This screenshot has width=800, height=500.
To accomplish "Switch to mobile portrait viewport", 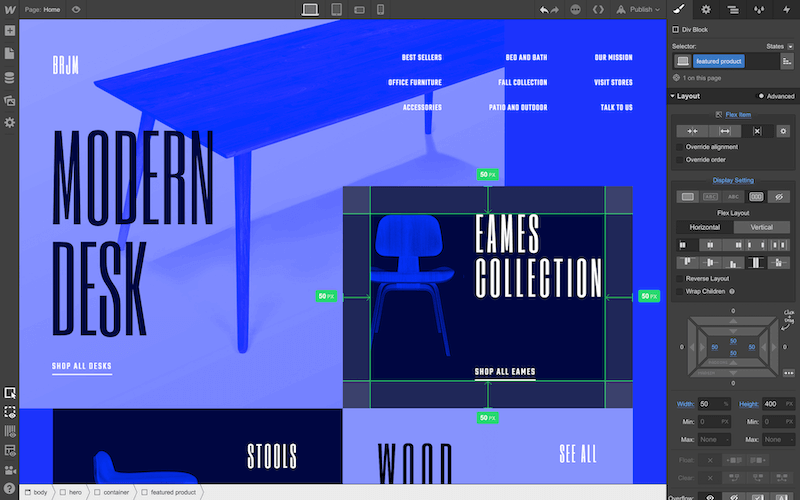I will (380, 9).
